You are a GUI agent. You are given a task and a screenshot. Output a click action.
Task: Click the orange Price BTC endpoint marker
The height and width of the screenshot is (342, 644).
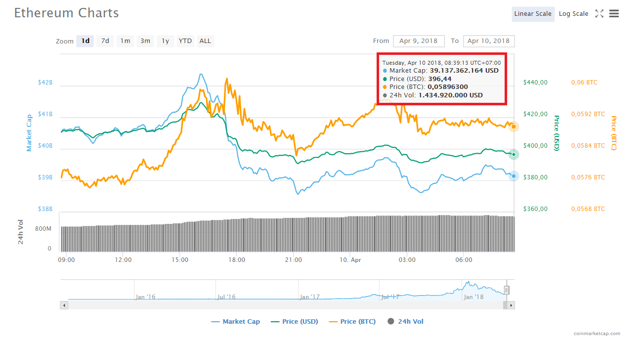514,127
